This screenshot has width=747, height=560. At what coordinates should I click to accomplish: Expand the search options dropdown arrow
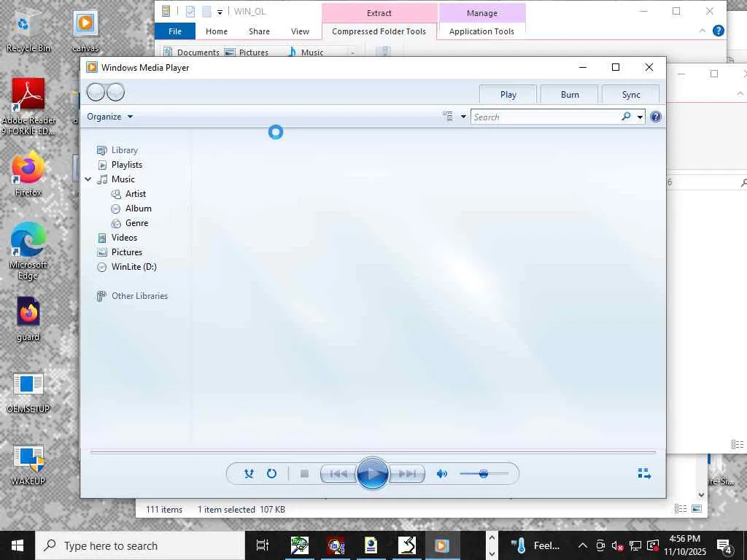[x=640, y=117]
